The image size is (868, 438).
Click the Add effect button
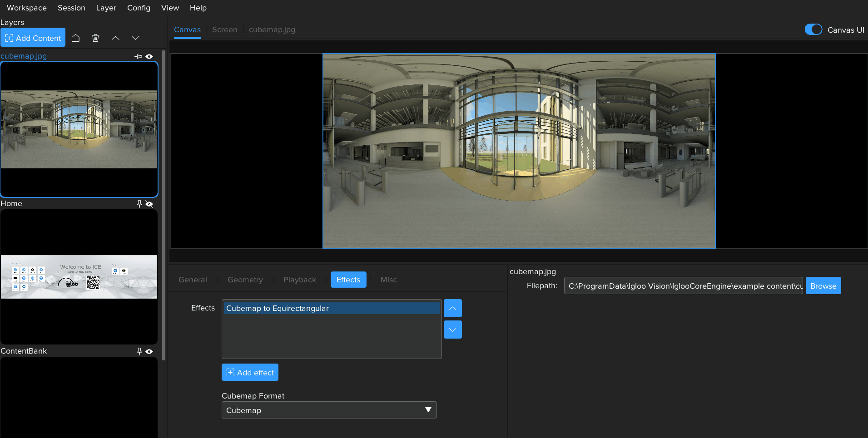pos(250,373)
